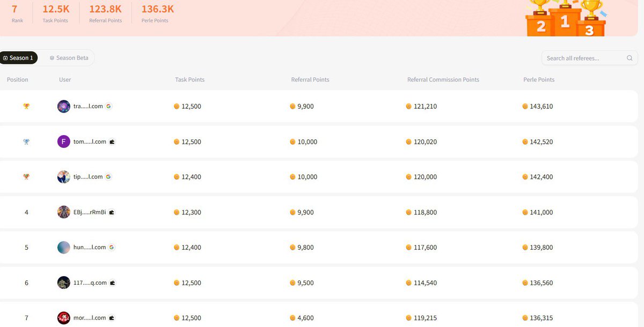Select username 117.....q.com

pyautogui.click(x=90, y=283)
